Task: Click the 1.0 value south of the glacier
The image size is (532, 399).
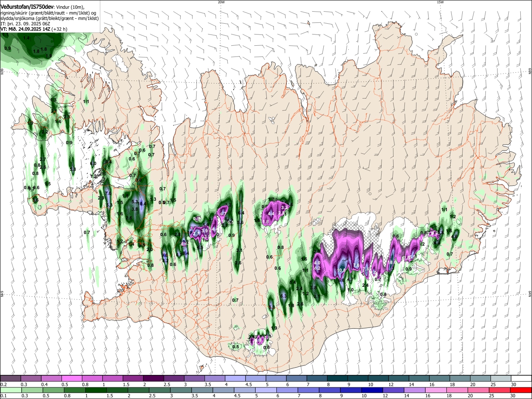Action: click(x=350, y=290)
